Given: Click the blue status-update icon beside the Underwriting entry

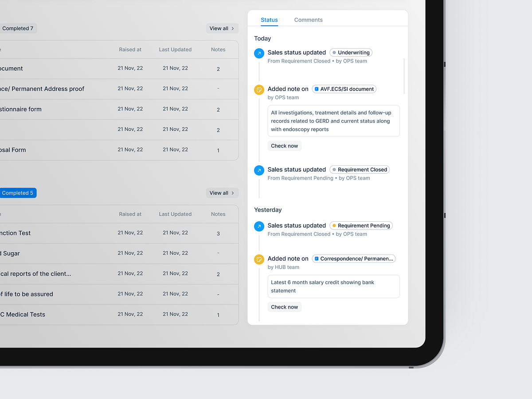Looking at the screenshot, I should coord(259,53).
